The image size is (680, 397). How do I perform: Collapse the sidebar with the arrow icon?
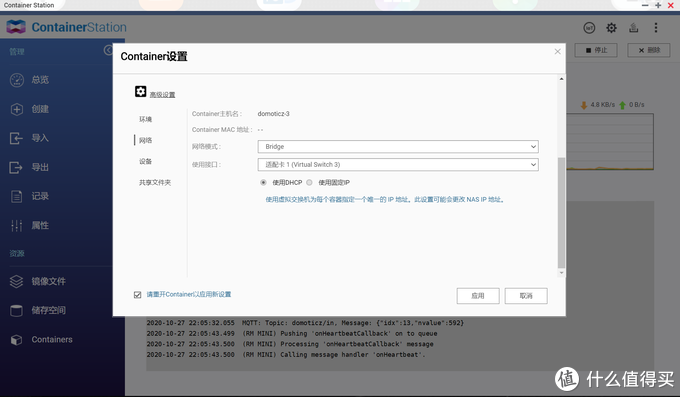(x=108, y=50)
